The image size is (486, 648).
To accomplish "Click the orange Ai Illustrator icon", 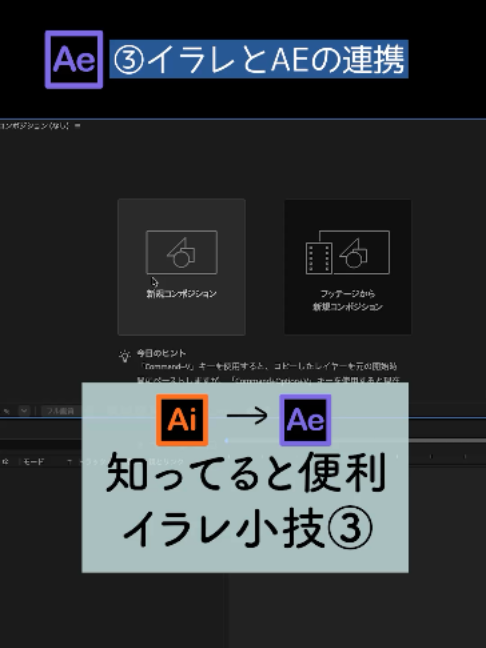I will pyautogui.click(x=182, y=420).
